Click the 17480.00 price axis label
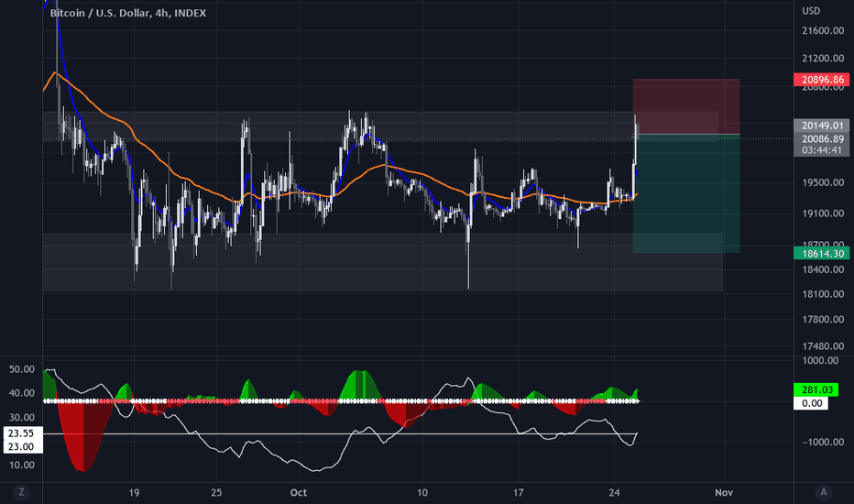The width and height of the screenshot is (854, 504). point(823,346)
